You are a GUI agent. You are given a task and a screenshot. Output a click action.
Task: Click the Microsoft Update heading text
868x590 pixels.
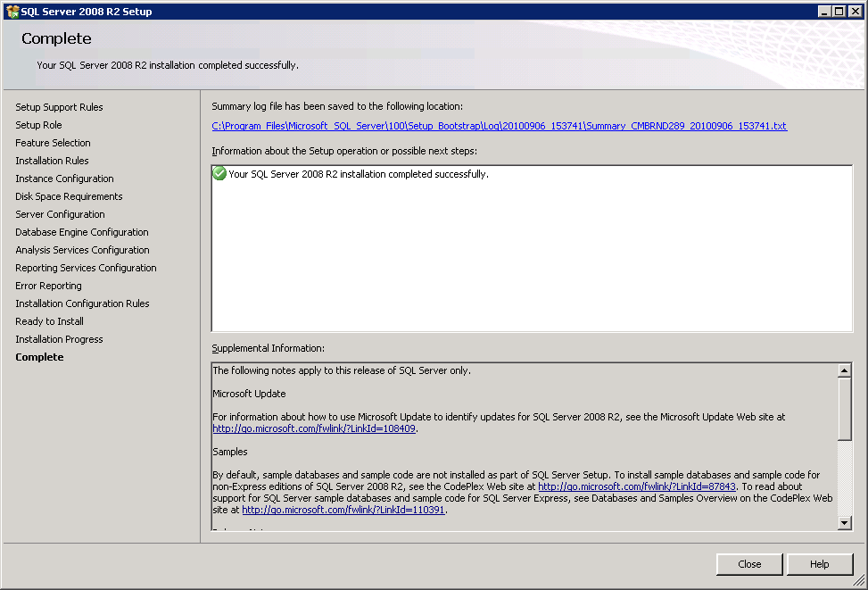[x=249, y=394]
